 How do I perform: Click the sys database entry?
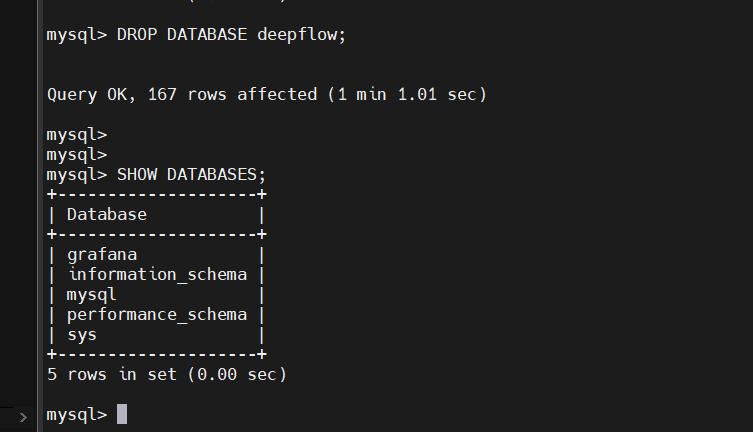[x=82, y=335]
